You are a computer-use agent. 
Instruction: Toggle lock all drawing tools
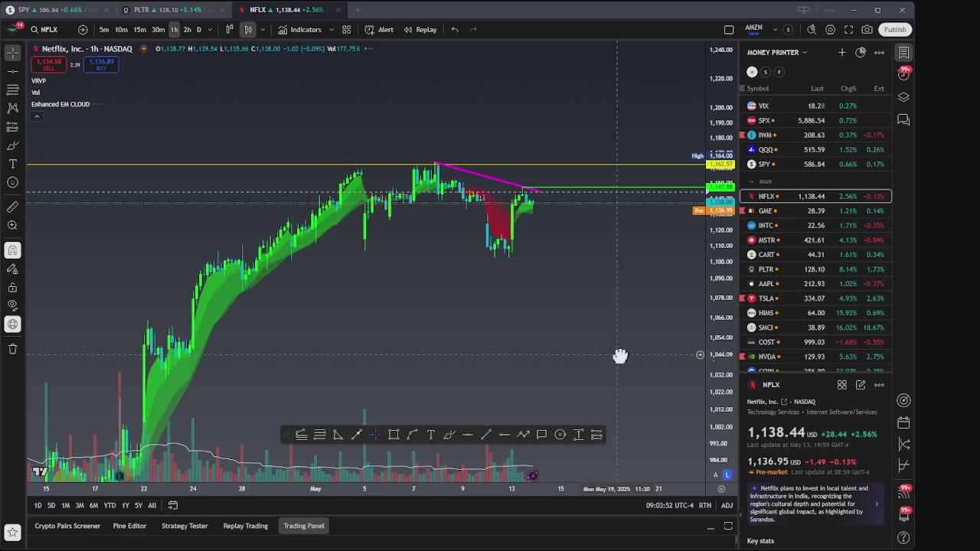12,288
